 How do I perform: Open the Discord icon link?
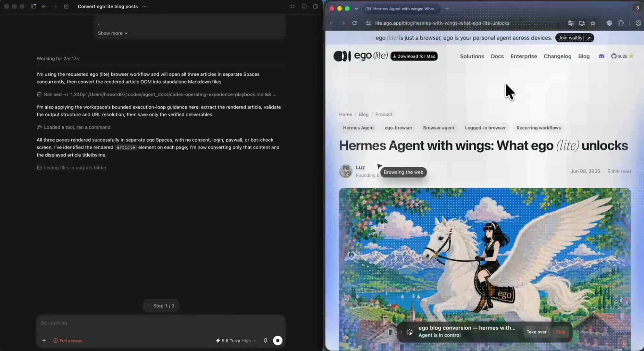[x=601, y=56]
